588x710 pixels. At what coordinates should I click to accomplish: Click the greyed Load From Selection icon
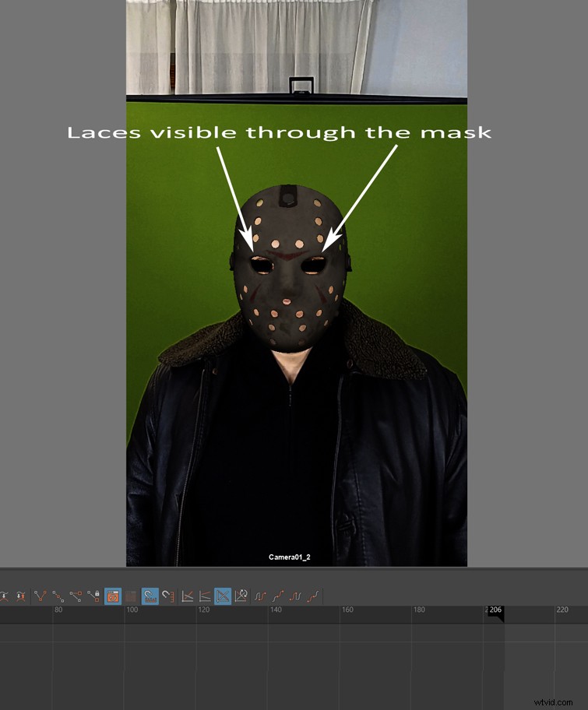(132, 597)
